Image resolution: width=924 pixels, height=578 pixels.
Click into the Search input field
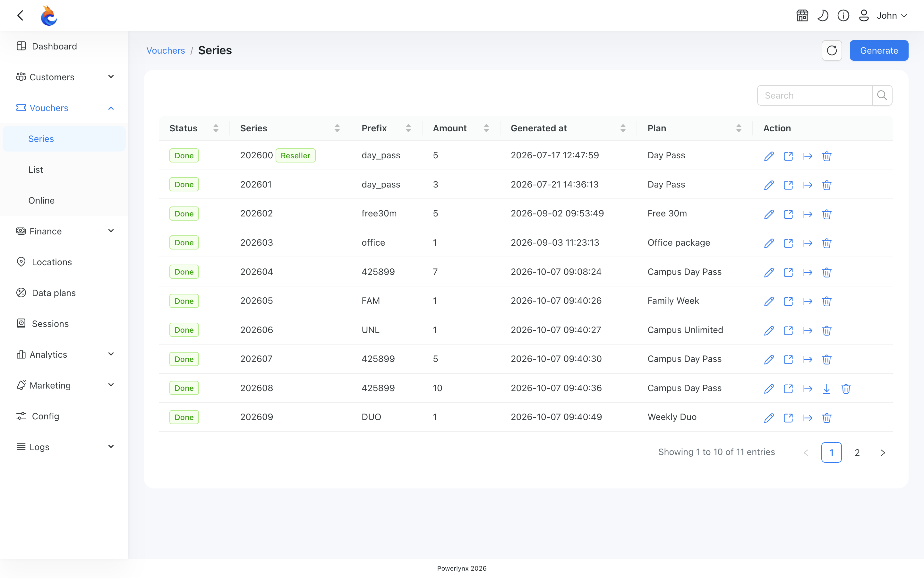(x=815, y=95)
